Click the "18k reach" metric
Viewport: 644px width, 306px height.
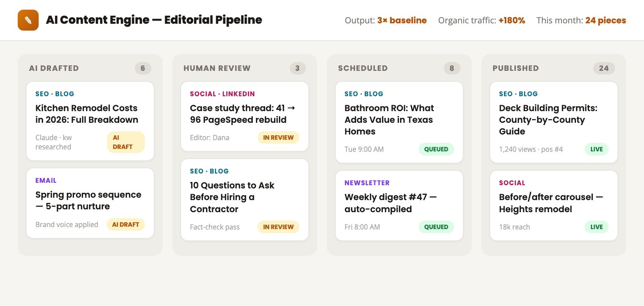(x=514, y=227)
